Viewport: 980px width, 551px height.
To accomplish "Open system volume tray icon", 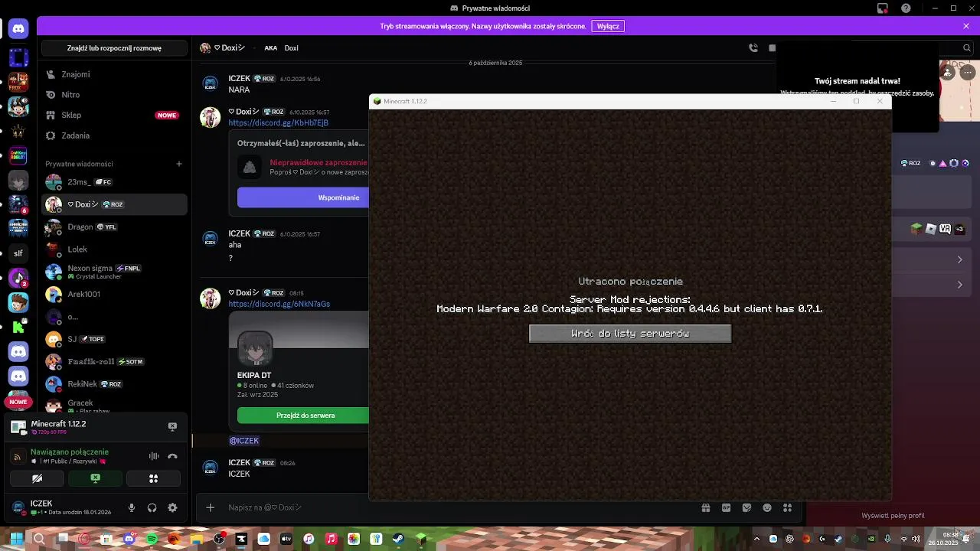I will click(x=916, y=540).
